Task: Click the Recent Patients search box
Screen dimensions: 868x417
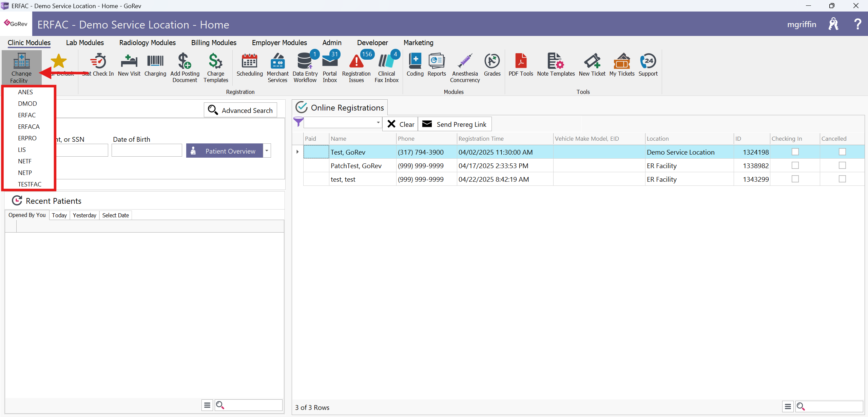Action: 249,405
